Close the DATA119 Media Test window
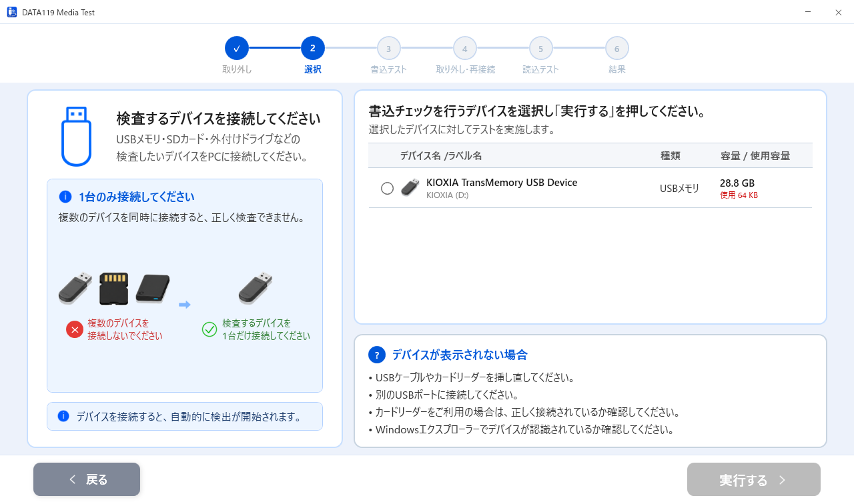 (x=839, y=12)
